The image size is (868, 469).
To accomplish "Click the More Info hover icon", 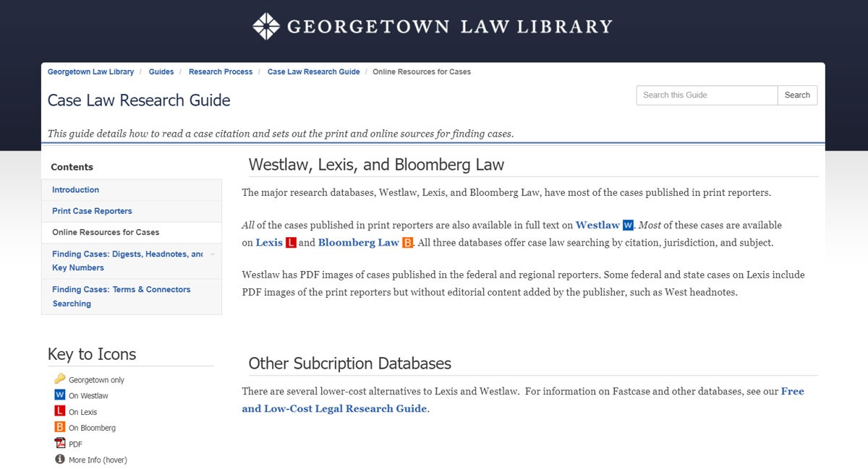I will click(x=60, y=460).
